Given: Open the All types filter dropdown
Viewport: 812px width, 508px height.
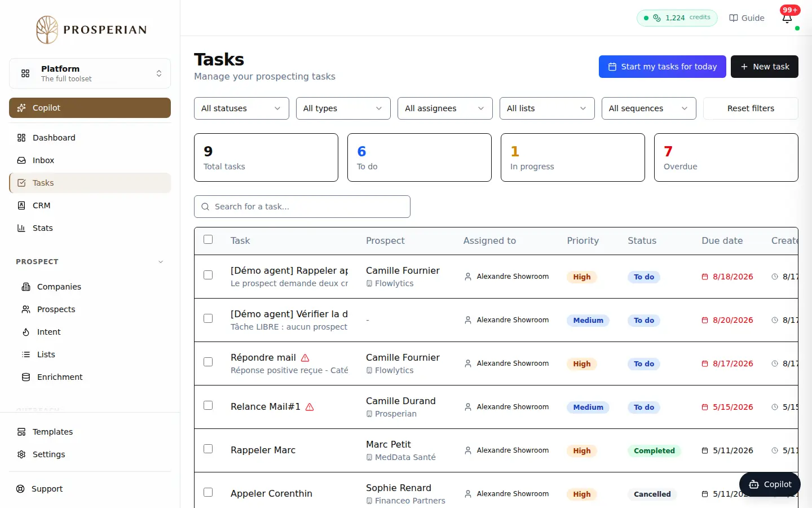Looking at the screenshot, I should 343,108.
